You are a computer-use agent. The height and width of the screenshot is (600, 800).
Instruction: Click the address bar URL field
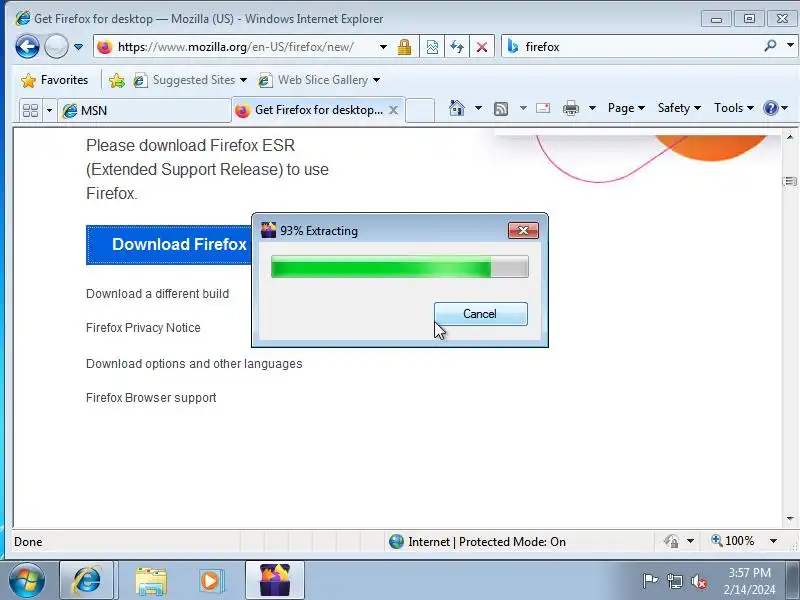[x=235, y=47]
